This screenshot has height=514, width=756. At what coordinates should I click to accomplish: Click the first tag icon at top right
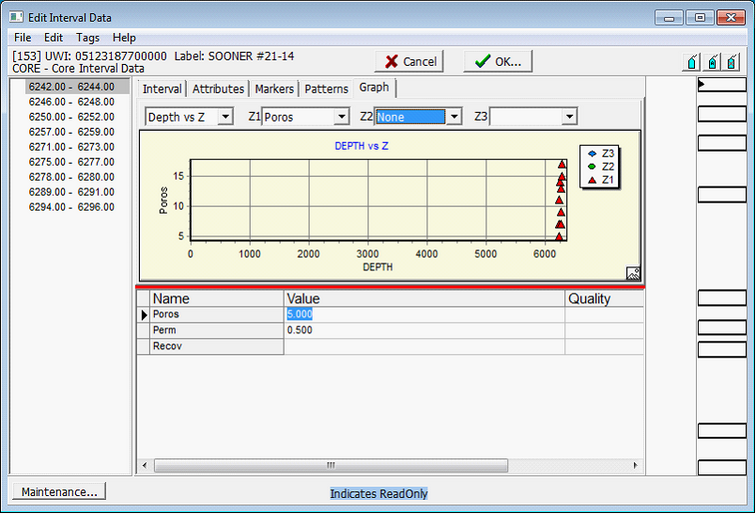(x=691, y=62)
